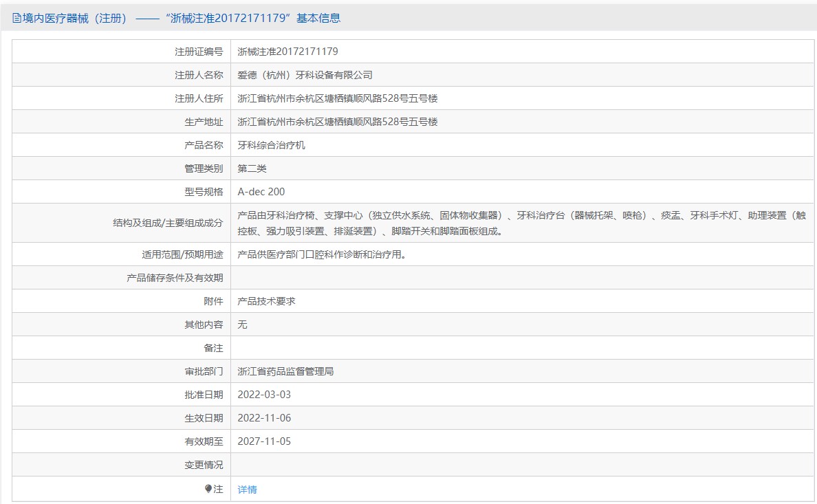The image size is (817, 504).
Task: Open the 详情 link
Action: pos(247,489)
